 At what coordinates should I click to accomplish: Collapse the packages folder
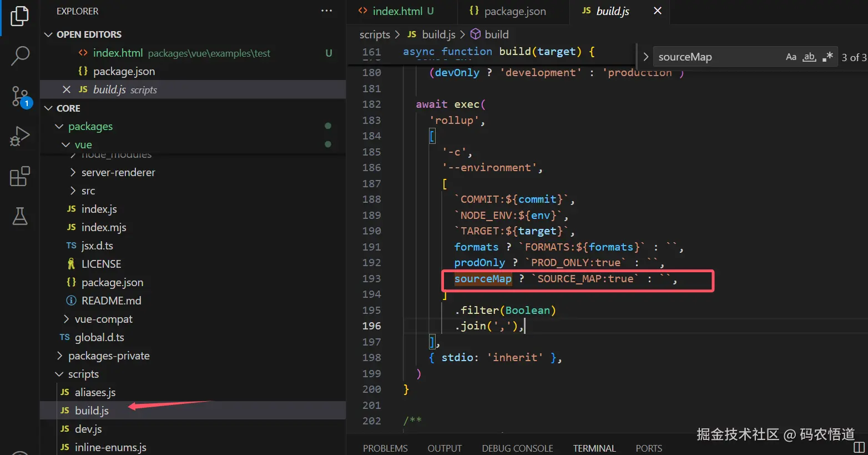pyautogui.click(x=59, y=127)
